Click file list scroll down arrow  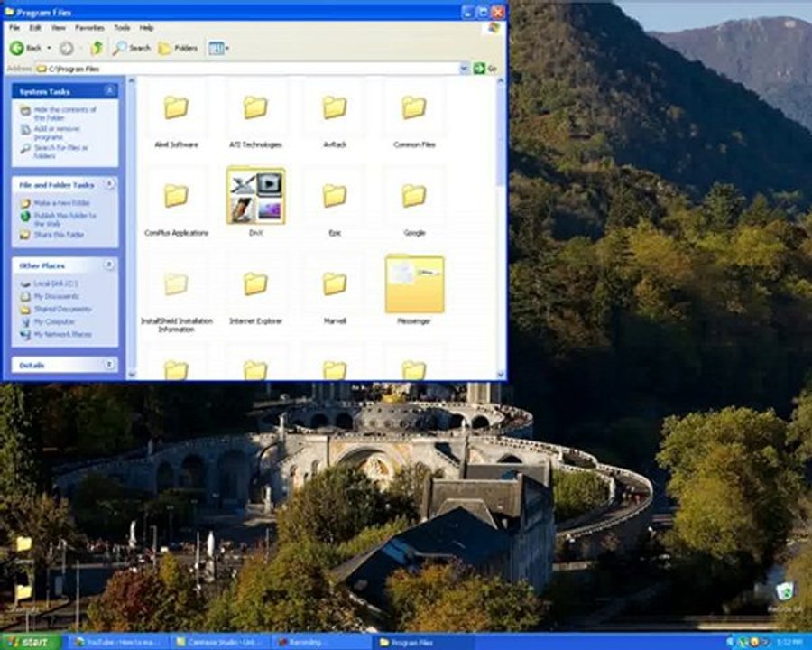[x=500, y=375]
